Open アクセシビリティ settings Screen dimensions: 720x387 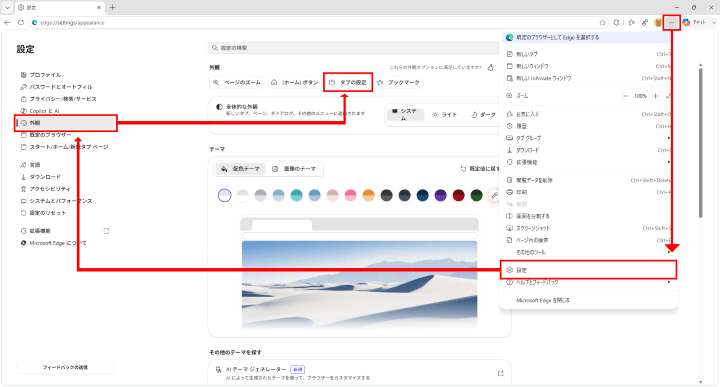pyautogui.click(x=66, y=189)
